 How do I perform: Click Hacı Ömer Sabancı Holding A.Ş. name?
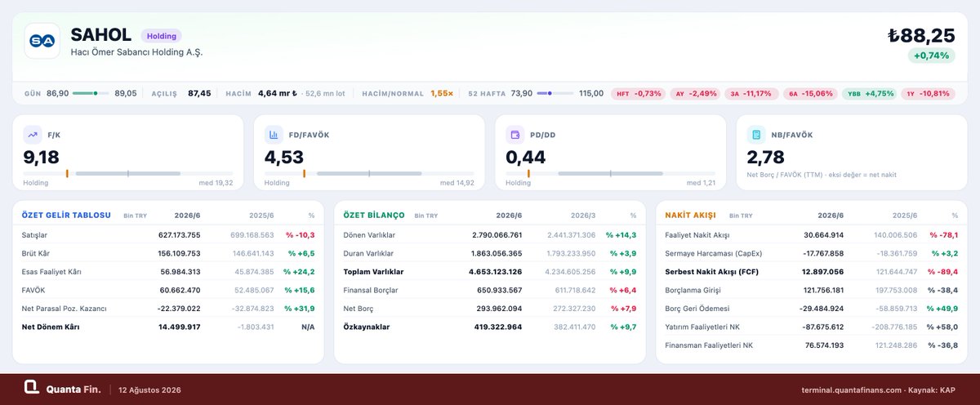coord(136,52)
